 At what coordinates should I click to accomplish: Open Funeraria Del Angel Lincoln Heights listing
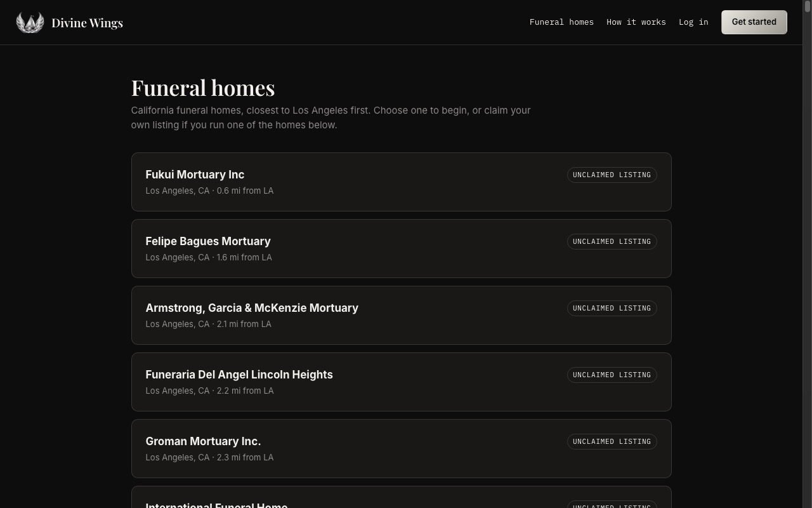click(401, 382)
